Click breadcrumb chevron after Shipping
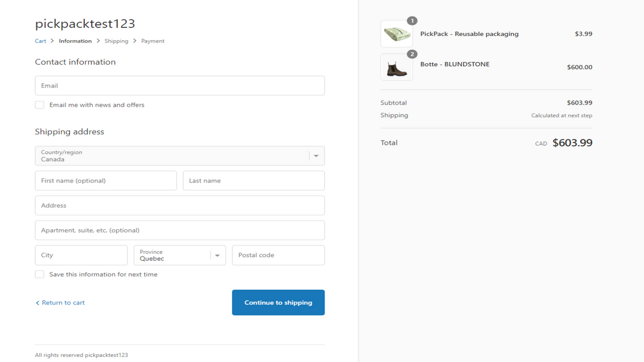This screenshot has width=644, height=362. pyautogui.click(x=135, y=41)
